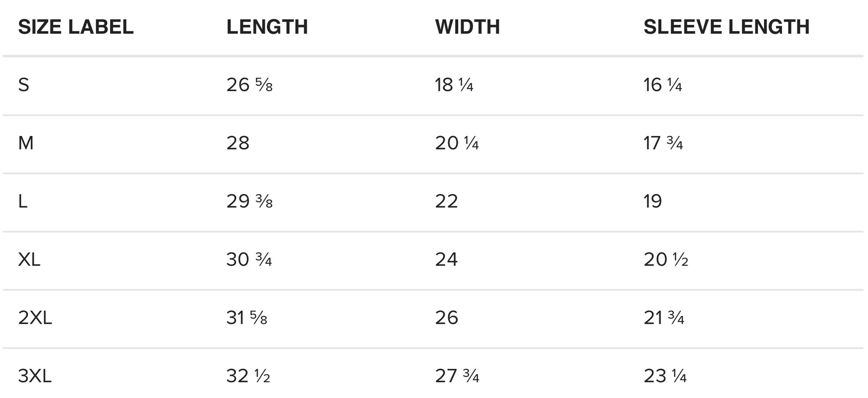Viewport: 868px width, 398px height.
Task: Click the 27 ¾ width value
Action: pyautogui.click(x=457, y=376)
